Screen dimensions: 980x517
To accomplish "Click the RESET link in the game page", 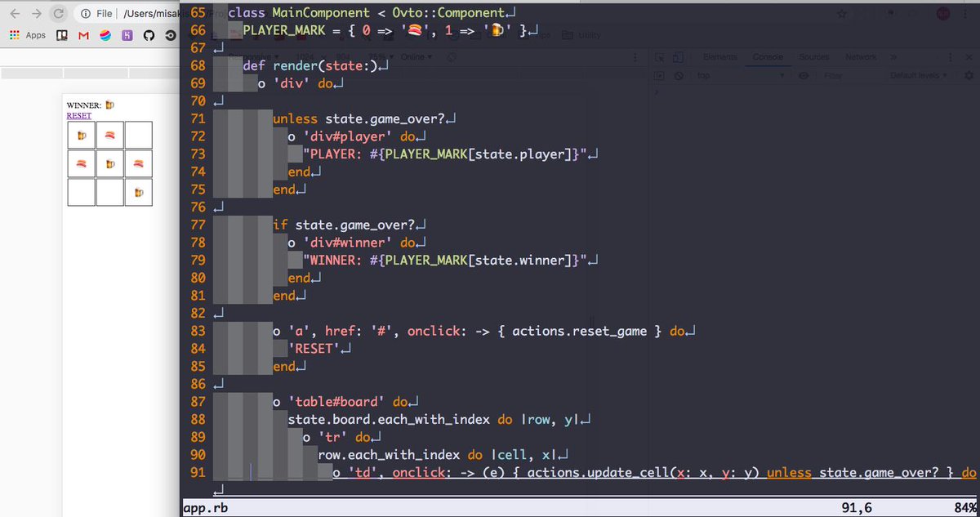I will tap(79, 116).
